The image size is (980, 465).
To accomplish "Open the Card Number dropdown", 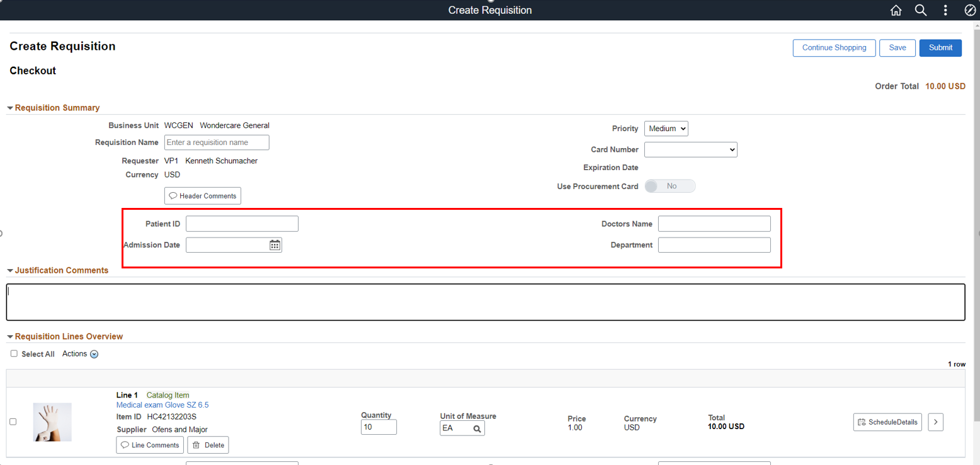I will (691, 149).
